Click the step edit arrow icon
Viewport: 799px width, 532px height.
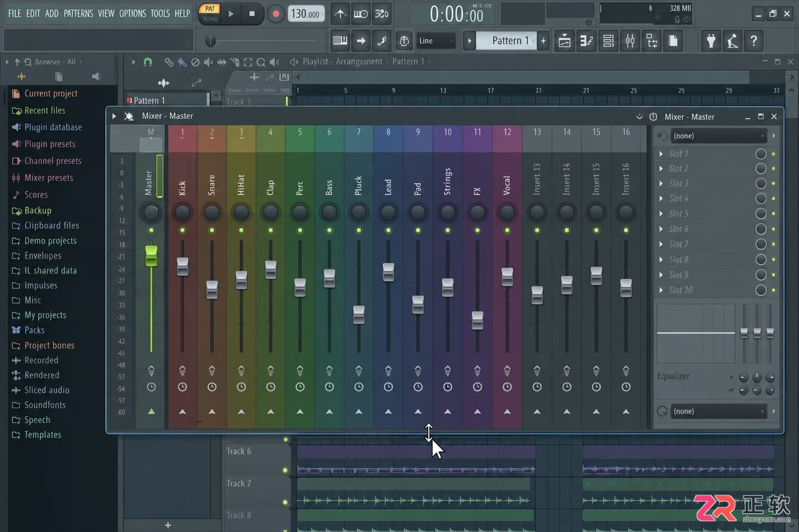[361, 41]
